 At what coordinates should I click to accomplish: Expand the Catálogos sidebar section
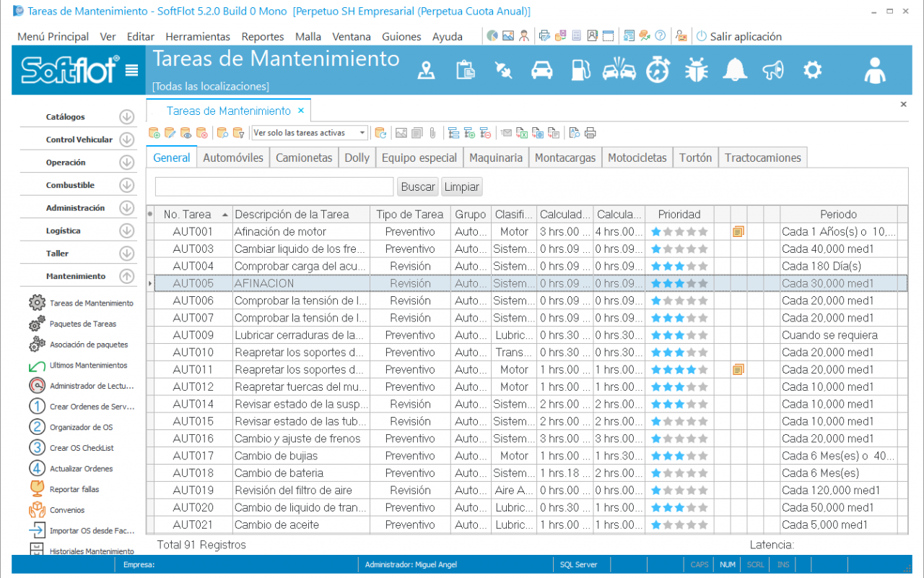tap(127, 117)
